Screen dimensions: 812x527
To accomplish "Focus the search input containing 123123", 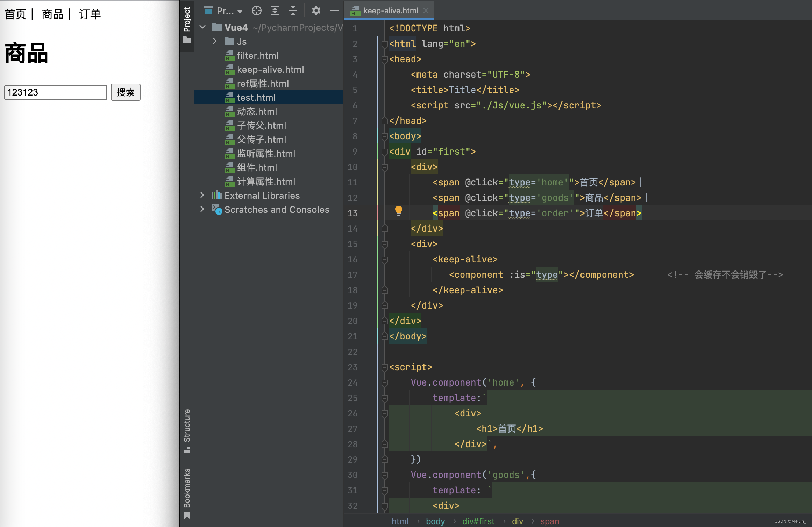I will coord(56,92).
